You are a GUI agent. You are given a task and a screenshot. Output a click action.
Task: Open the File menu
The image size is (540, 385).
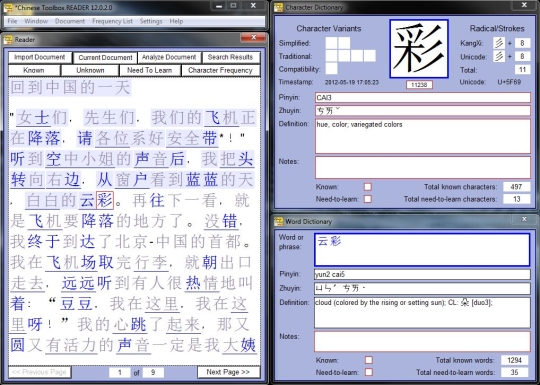12,21
